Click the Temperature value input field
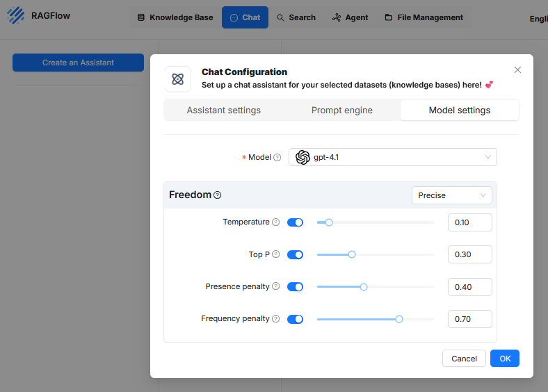Viewport: 548px width, 392px height. coord(469,222)
